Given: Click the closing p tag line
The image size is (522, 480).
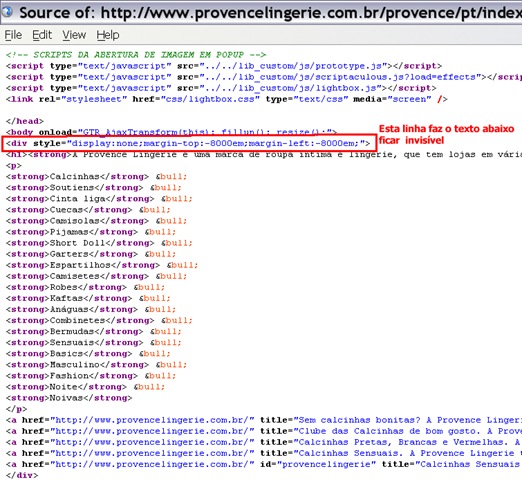Looking at the screenshot, I should pyautogui.click(x=16, y=409).
